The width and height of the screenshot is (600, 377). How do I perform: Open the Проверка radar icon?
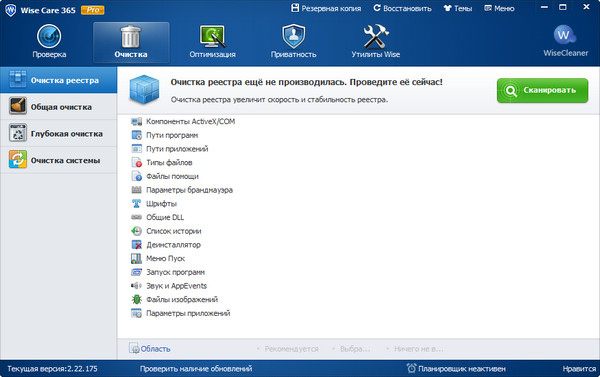pyautogui.click(x=49, y=36)
